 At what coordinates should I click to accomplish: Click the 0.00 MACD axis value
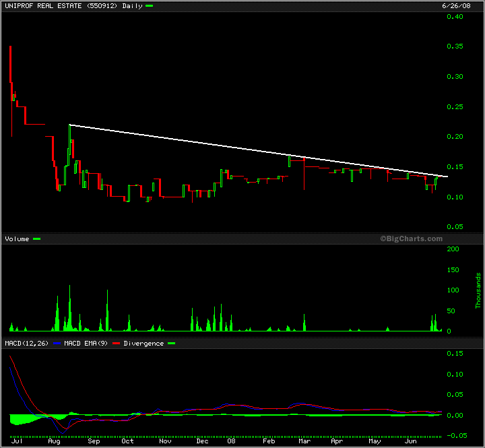click(x=455, y=415)
